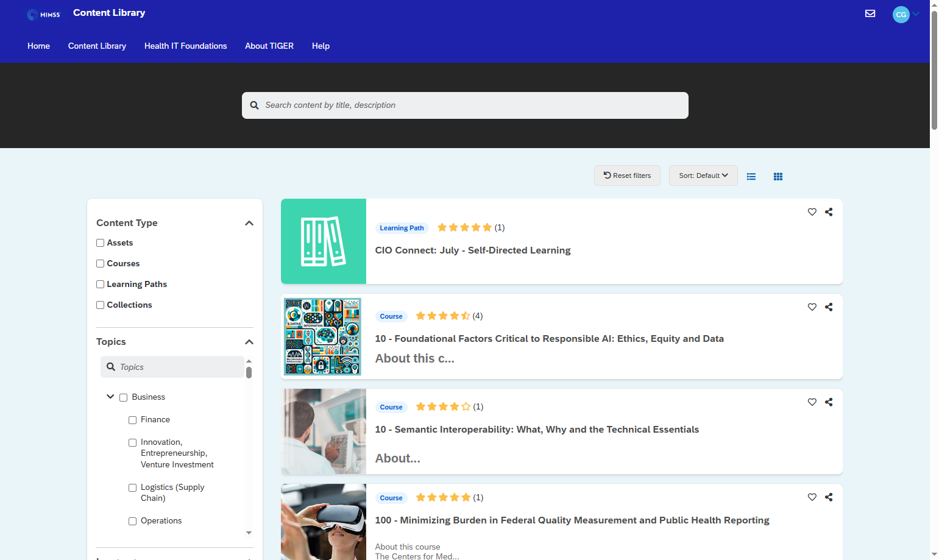This screenshot has height=560, width=939.
Task: Click star rating of Responsible AI course
Action: point(443,316)
